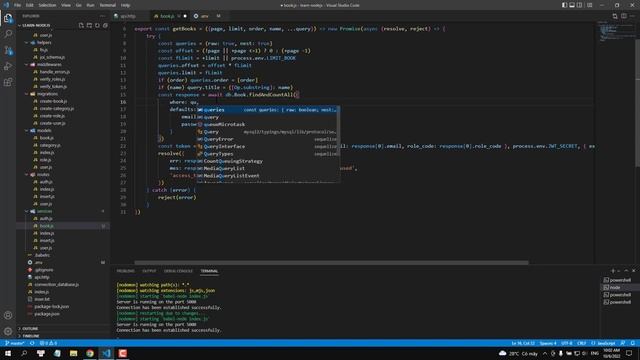
Task: Open editor More Actions ellipsis
Action: point(633,16)
